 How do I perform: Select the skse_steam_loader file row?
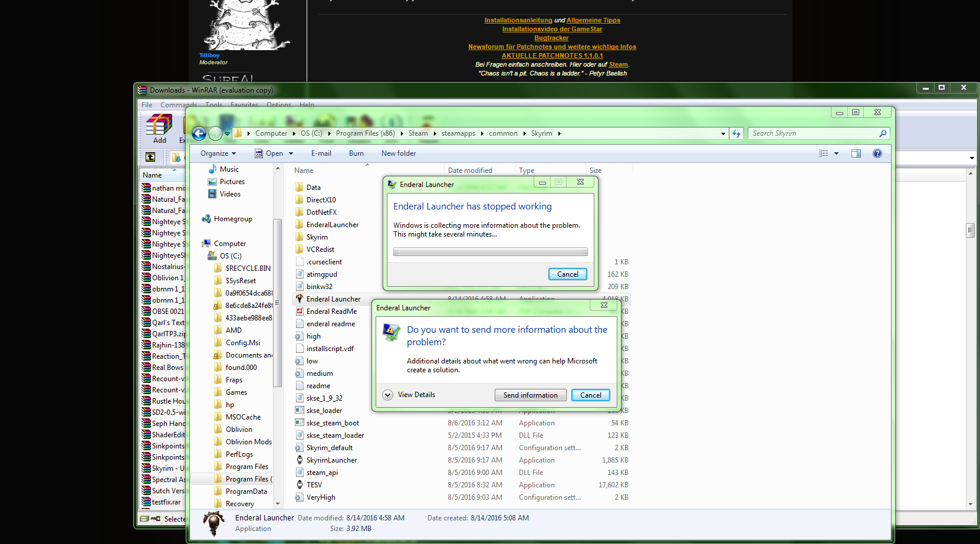coord(462,435)
